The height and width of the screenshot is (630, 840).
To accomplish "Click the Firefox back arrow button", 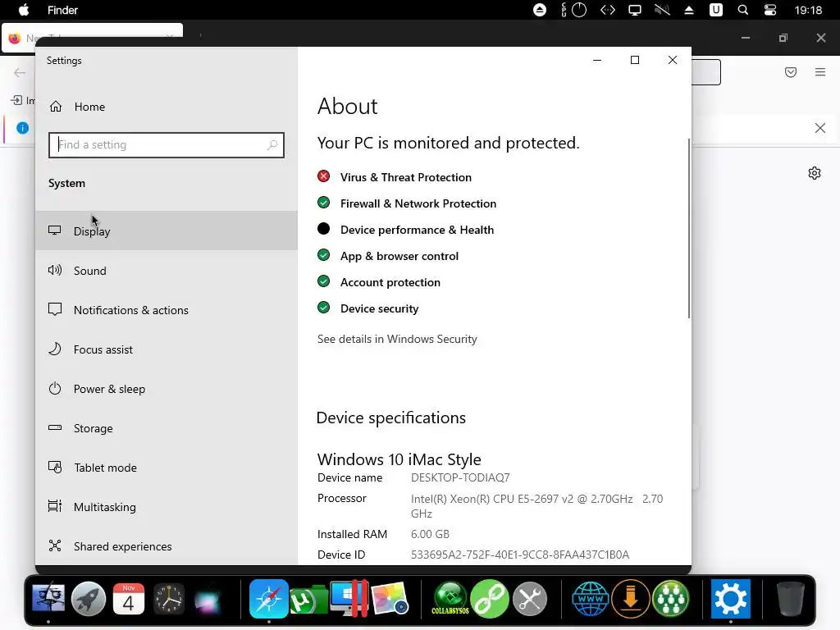I will [20, 73].
